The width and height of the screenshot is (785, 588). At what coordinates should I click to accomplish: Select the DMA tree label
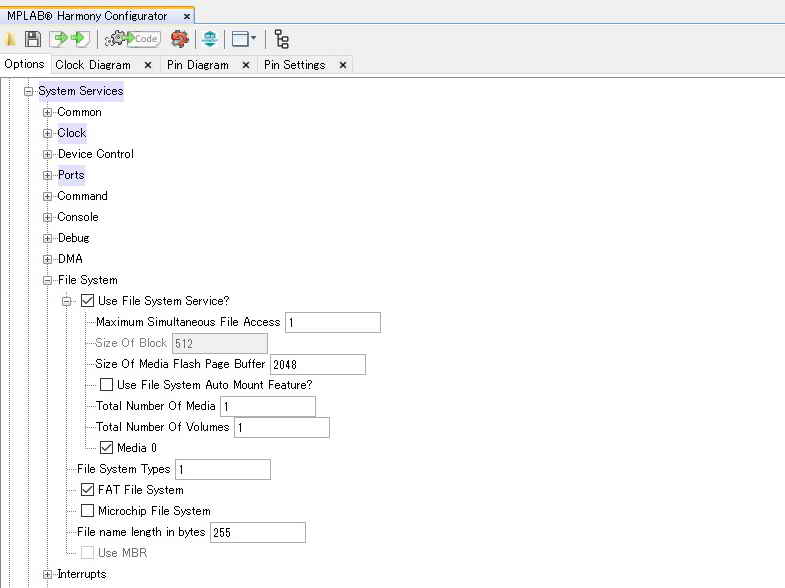coord(70,259)
